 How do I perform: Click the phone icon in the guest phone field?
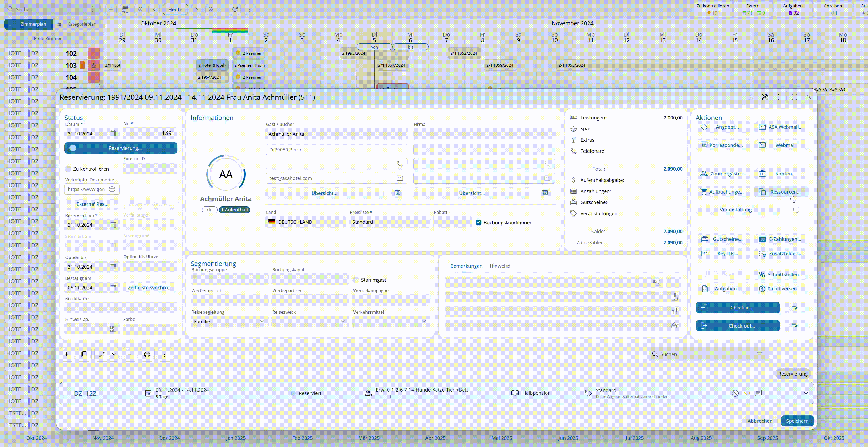click(400, 164)
